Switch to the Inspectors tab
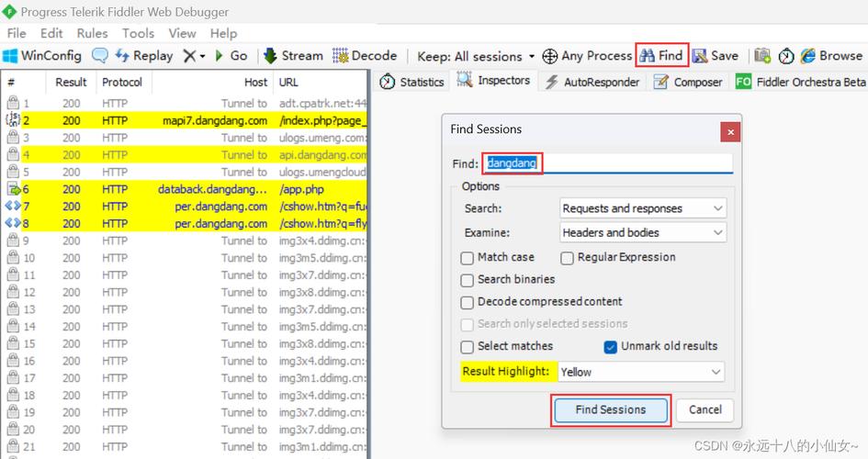The height and width of the screenshot is (459, 868). [x=492, y=81]
